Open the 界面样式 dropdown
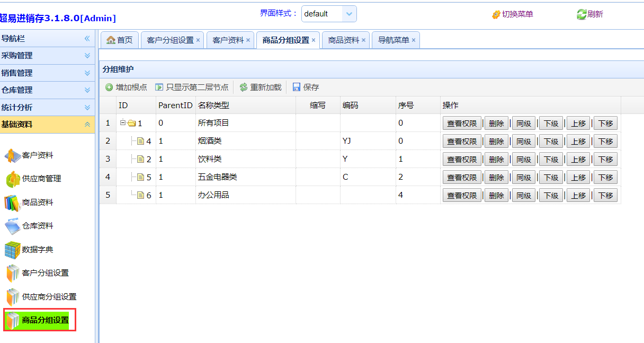The width and height of the screenshot is (644, 343). (x=349, y=14)
